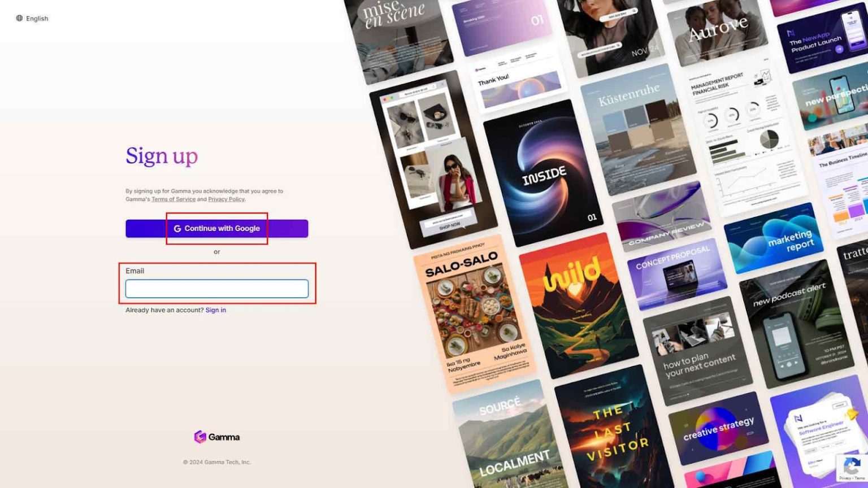Open the NewApp Product Launch thumbnail
The image size is (868, 488).
[x=822, y=38]
